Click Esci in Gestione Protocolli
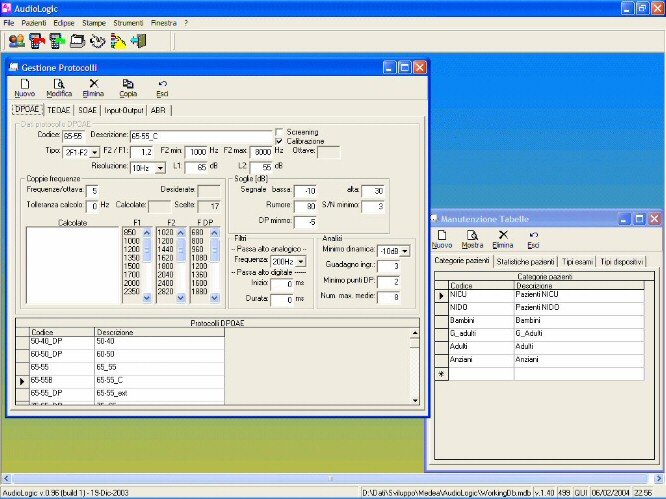 [x=162, y=88]
